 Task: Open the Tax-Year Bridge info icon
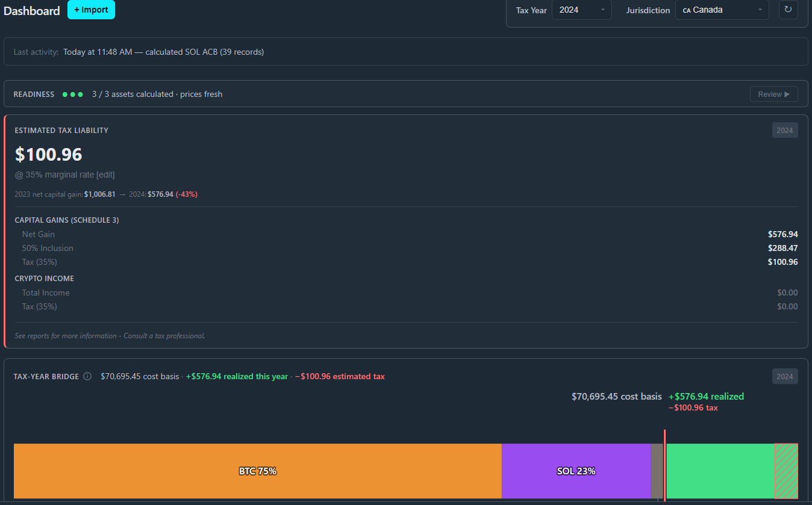(x=87, y=376)
